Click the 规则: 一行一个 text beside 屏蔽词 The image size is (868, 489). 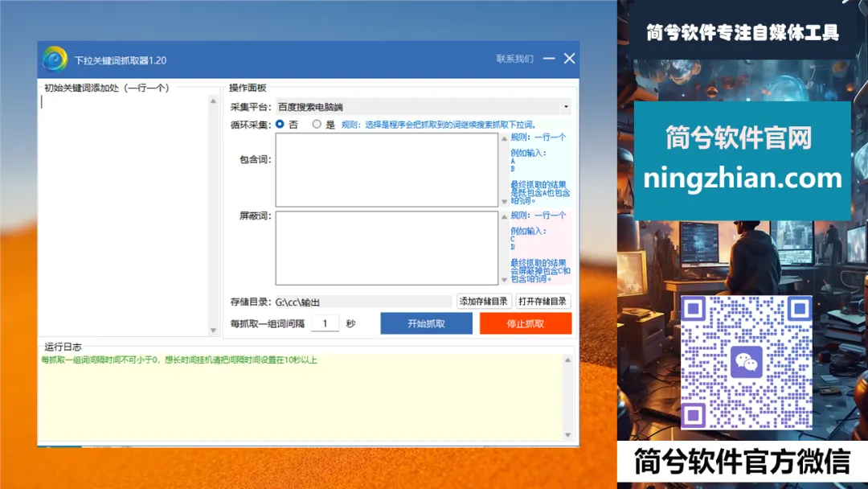(538, 215)
